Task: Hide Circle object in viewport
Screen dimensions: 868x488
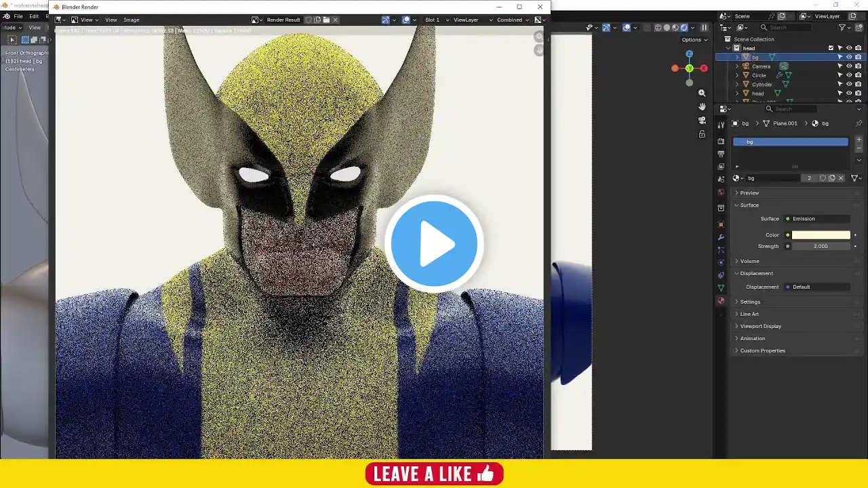Action: coord(849,75)
